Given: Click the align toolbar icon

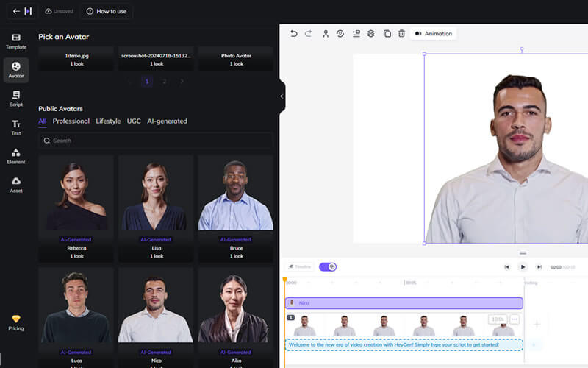Looking at the screenshot, I should [356, 33].
